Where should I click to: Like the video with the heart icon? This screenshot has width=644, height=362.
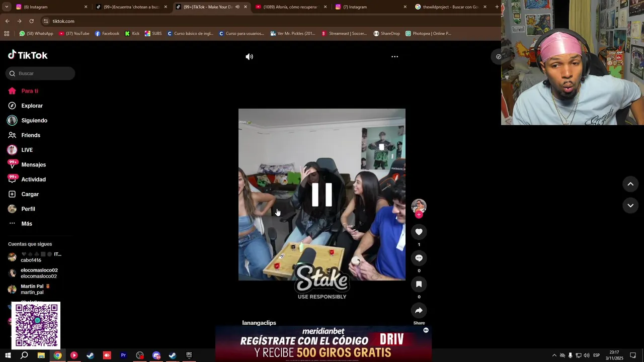(x=419, y=232)
